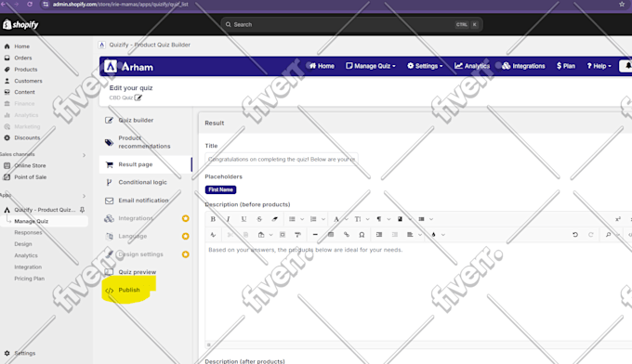Expand the Apps section chevron
This screenshot has width=632, height=364.
84,196
